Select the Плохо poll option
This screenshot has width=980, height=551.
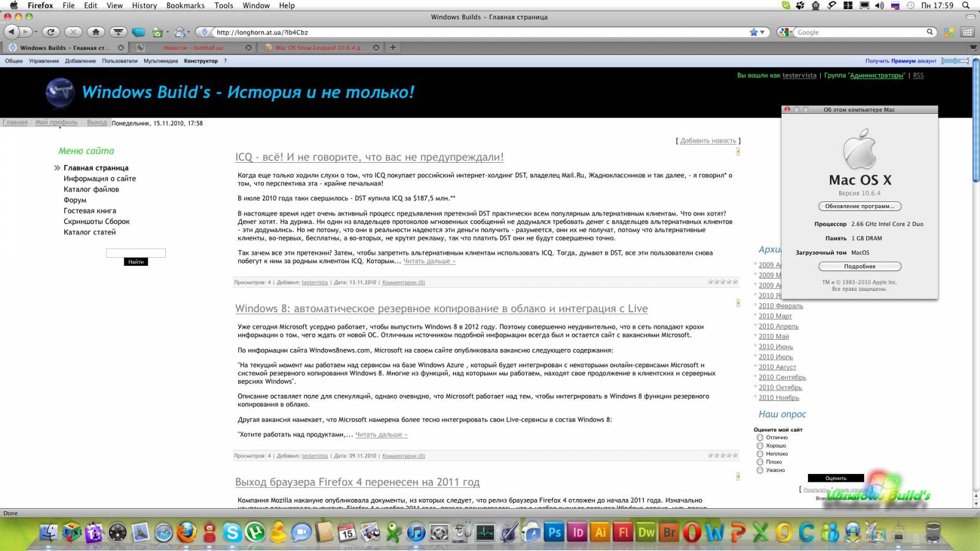click(x=760, y=462)
